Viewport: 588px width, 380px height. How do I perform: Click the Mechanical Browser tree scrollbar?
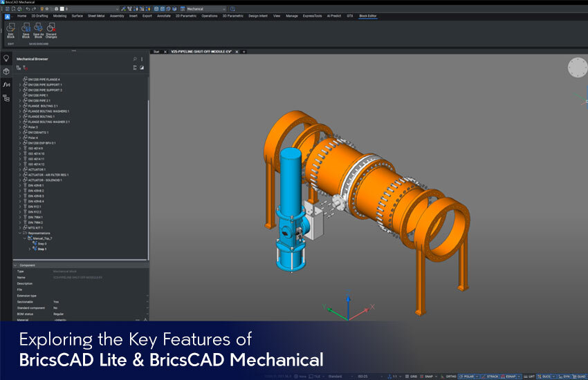(x=149, y=180)
